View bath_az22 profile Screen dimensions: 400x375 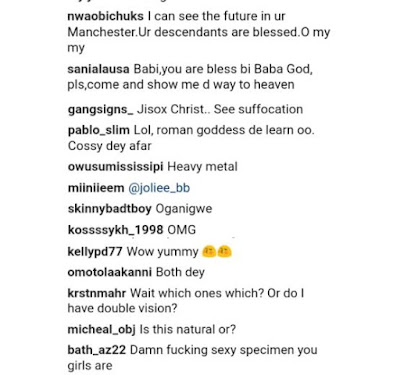point(97,350)
